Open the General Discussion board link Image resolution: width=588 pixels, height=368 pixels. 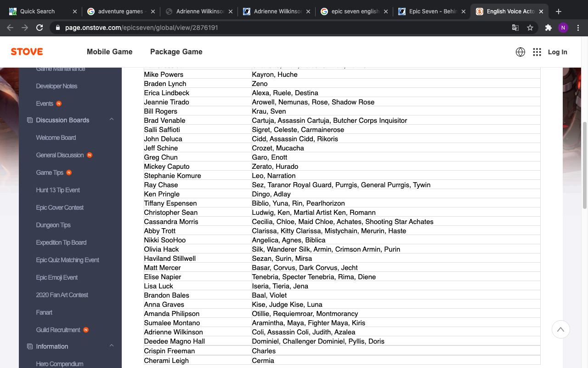60,155
